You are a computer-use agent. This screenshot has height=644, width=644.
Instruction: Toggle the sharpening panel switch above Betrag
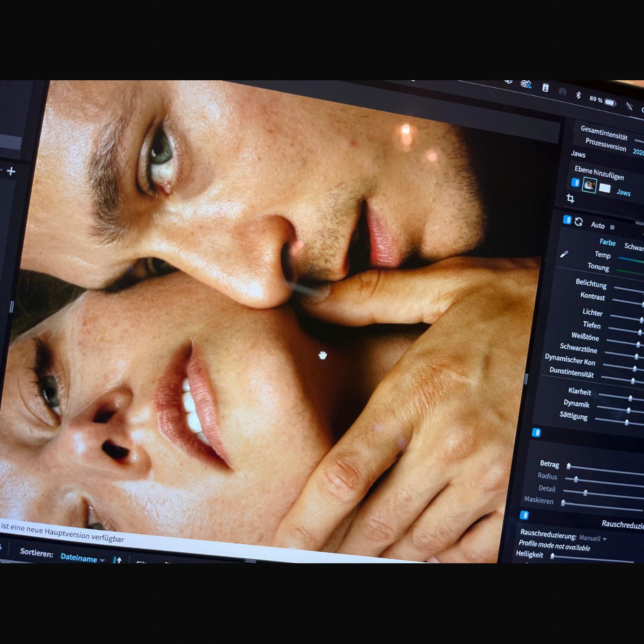[x=536, y=432]
